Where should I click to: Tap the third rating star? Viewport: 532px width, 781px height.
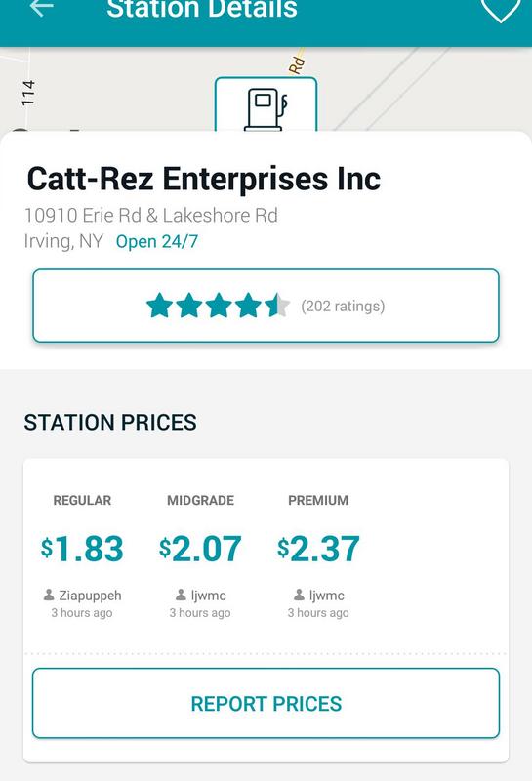pos(219,306)
